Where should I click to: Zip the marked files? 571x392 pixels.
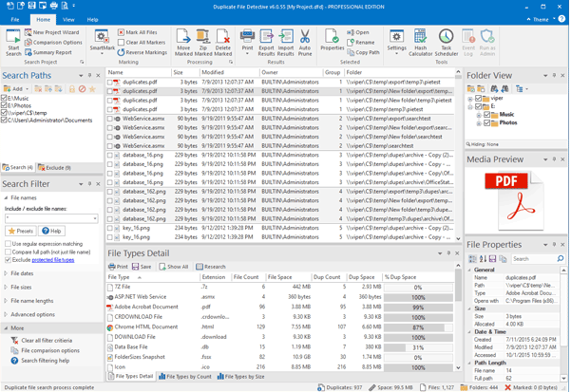tap(202, 43)
